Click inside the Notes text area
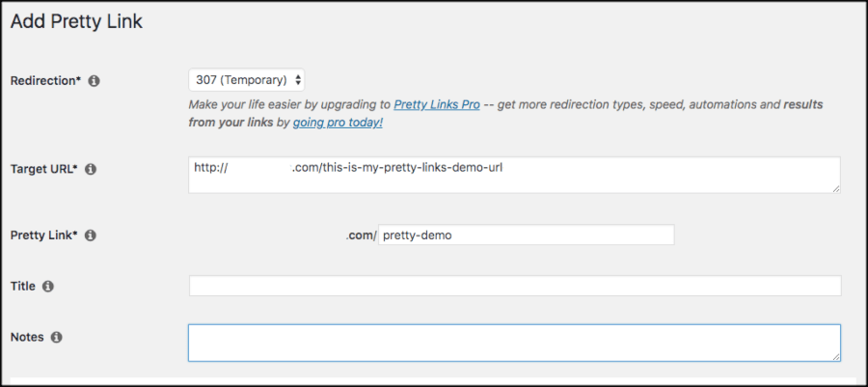This screenshot has width=868, height=387. click(513, 343)
